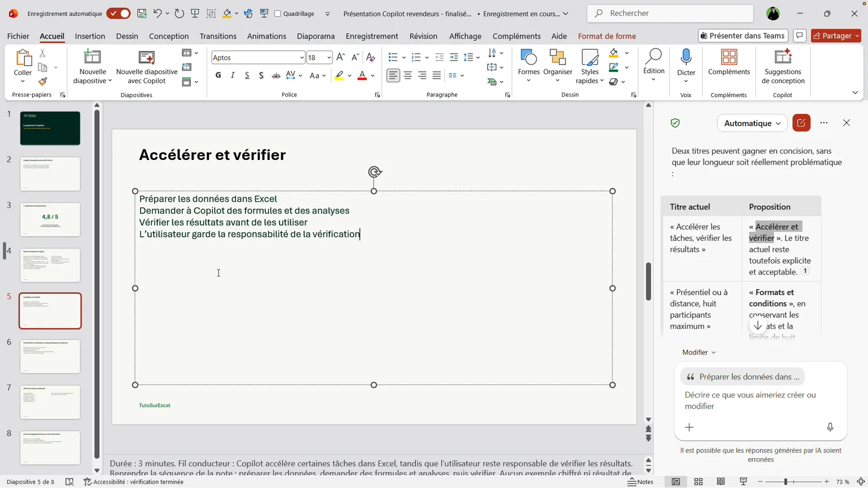Expand the Modifier dropdown in Copilot pane
Viewport: 868px width, 488px height.
[699, 352]
